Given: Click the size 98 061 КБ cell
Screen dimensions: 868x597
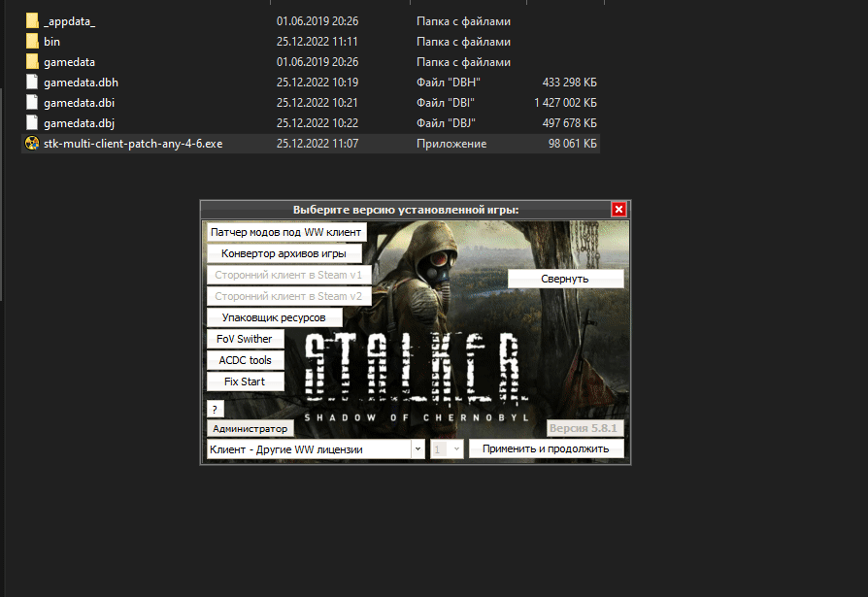Looking at the screenshot, I should pos(573,144).
